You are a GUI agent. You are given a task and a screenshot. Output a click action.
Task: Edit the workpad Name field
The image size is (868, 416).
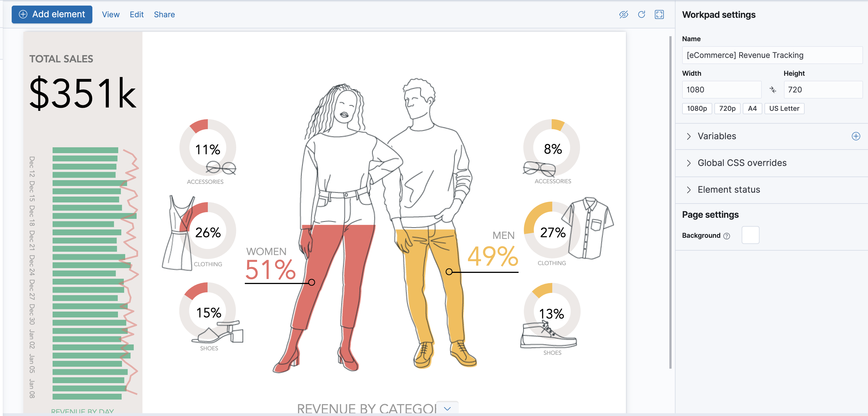(x=772, y=55)
